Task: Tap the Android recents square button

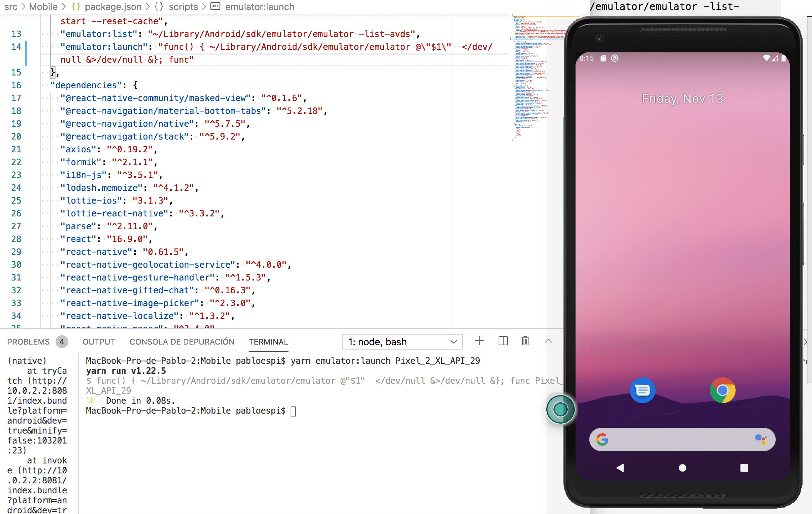Action: tap(744, 468)
